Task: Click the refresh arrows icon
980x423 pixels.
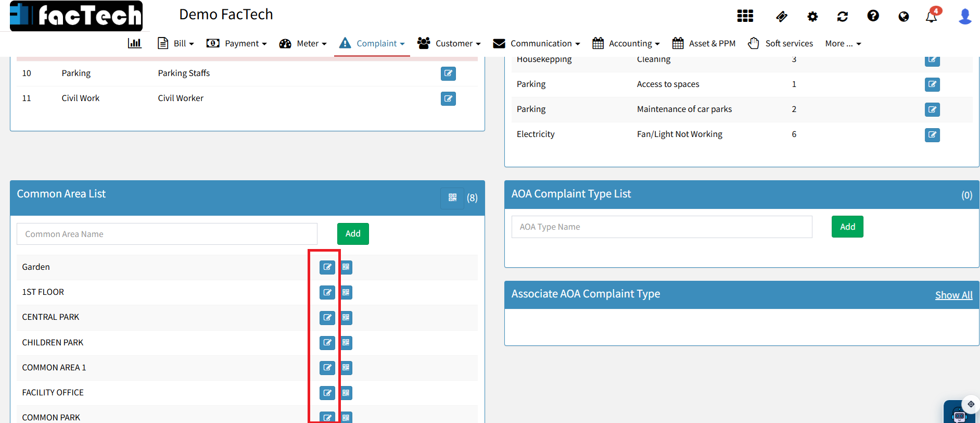Action: click(x=842, y=17)
